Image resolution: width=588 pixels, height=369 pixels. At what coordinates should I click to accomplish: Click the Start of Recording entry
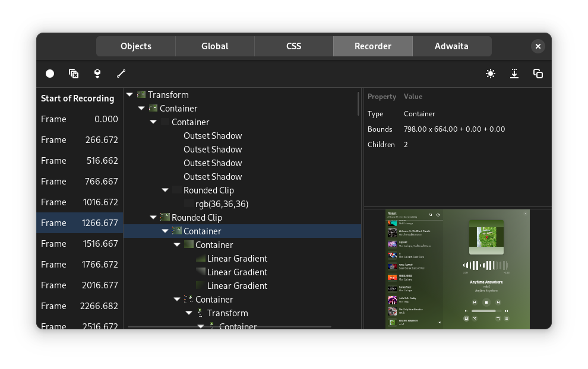78,98
